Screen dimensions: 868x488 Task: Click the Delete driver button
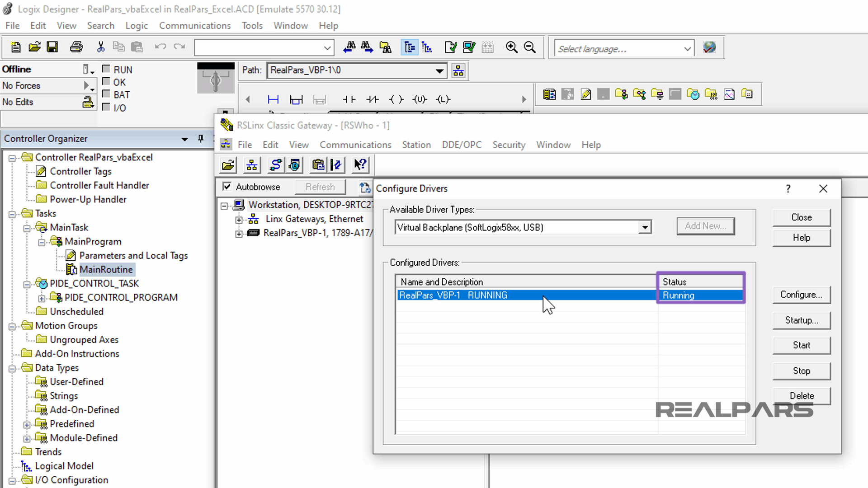pos(802,396)
